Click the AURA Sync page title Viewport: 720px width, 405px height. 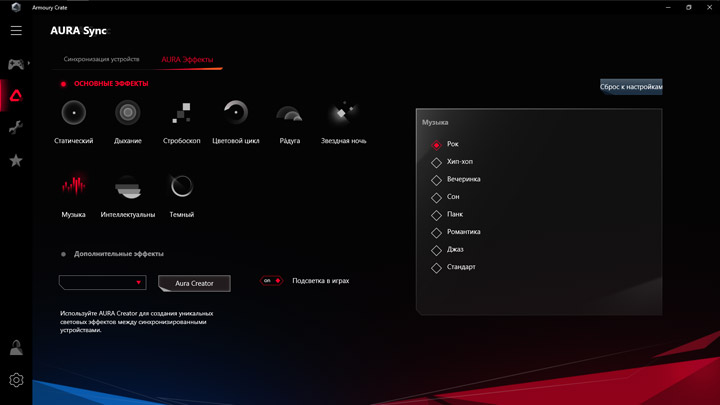[79, 31]
